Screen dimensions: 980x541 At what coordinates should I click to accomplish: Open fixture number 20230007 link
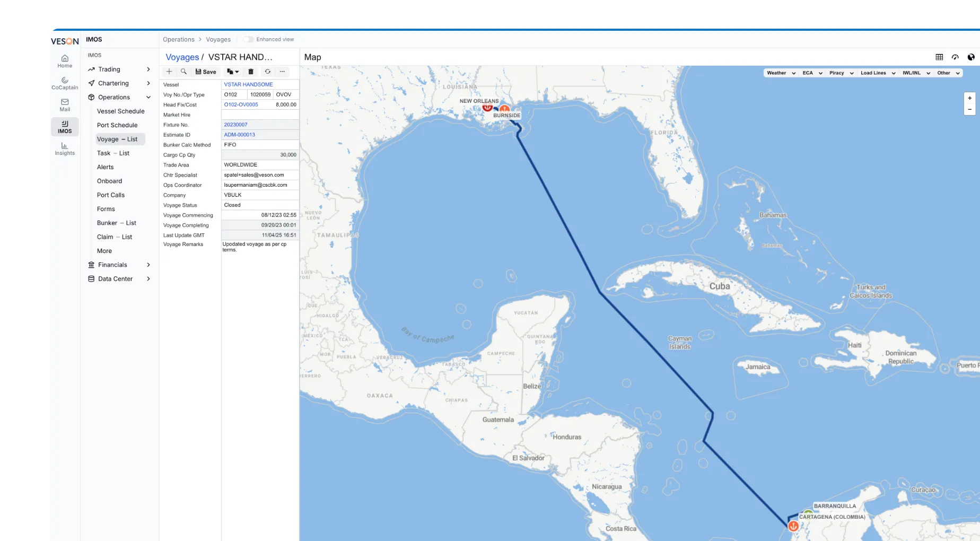point(235,125)
